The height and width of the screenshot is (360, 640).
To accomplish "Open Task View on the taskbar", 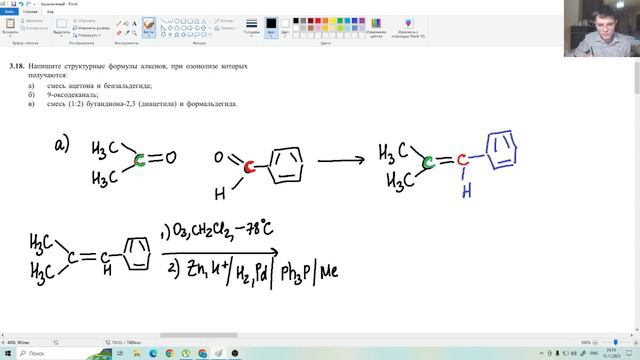I will pyautogui.click(x=120, y=353).
